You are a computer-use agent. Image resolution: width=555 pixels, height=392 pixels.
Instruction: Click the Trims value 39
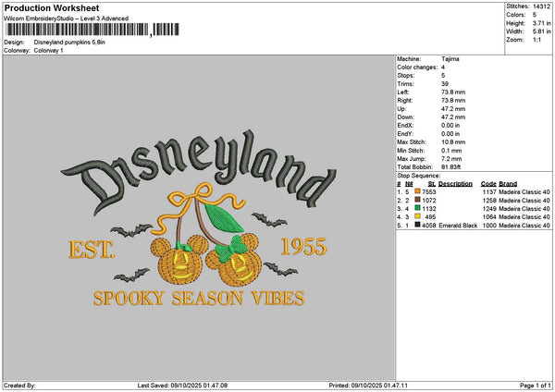click(445, 84)
